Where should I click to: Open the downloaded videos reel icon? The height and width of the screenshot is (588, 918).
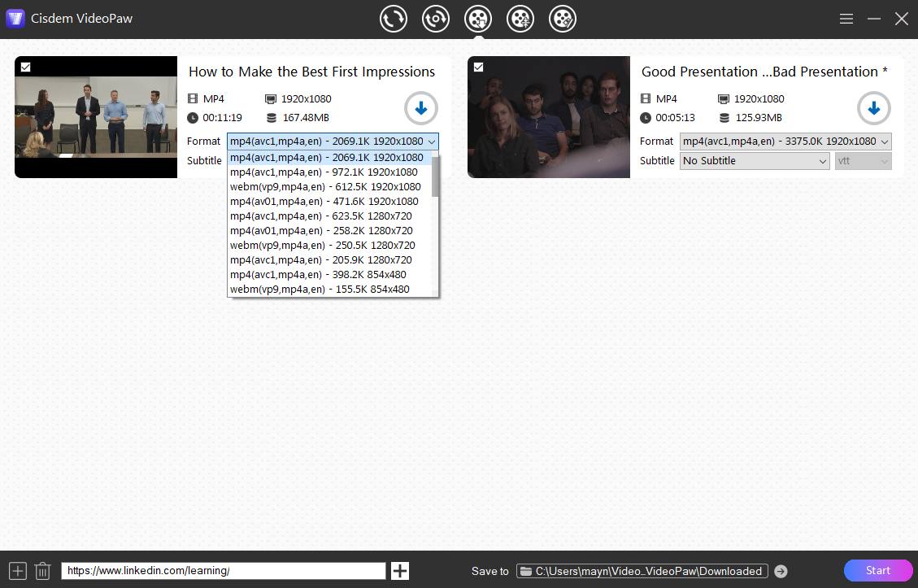[x=563, y=18]
